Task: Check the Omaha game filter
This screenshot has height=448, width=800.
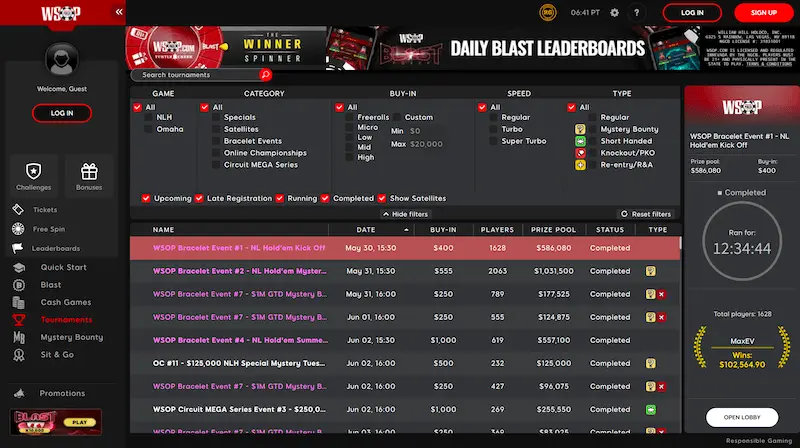Action: [x=148, y=129]
